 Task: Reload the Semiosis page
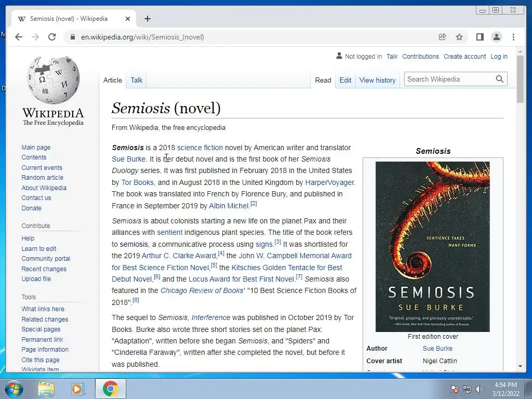52,37
